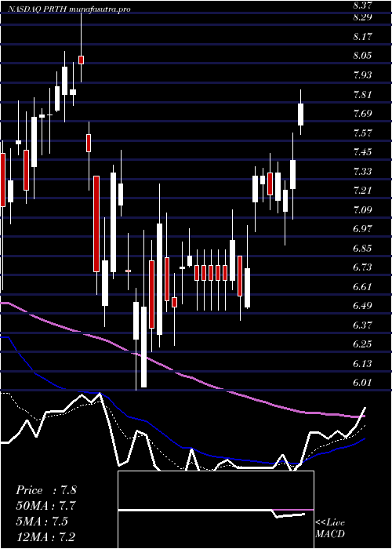Click the 12MA : 7.2 readout
The width and height of the screenshot is (392, 549).
pyautogui.click(x=45, y=536)
